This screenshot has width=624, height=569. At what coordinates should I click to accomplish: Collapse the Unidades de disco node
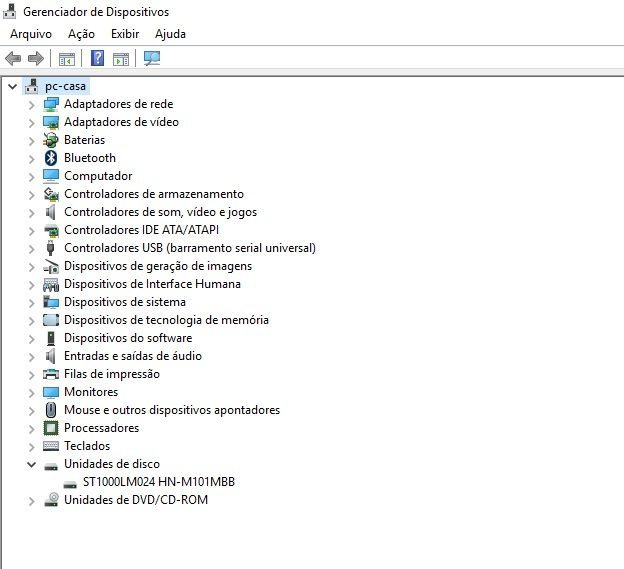pos(31,464)
